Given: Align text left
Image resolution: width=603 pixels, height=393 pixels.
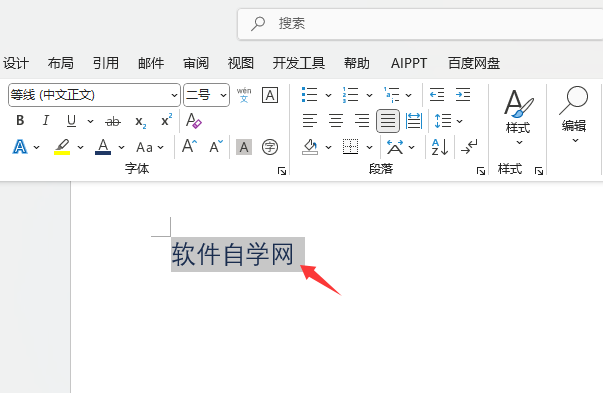Looking at the screenshot, I should tap(310, 121).
